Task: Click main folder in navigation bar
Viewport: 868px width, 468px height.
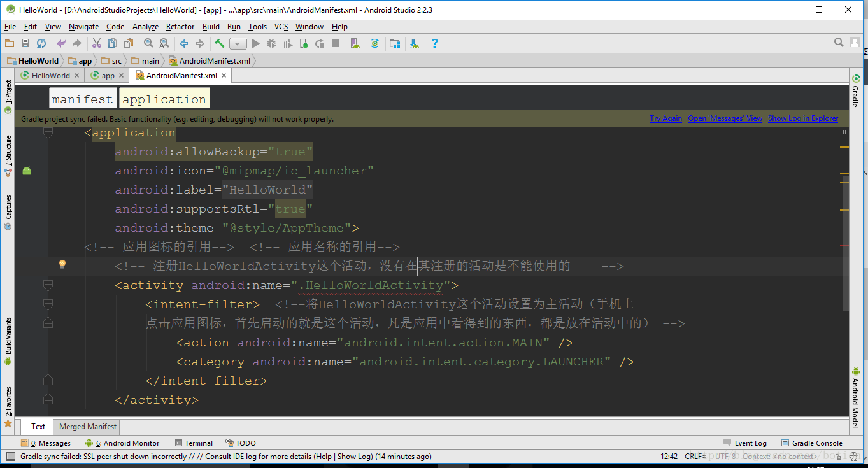Action: coord(146,61)
